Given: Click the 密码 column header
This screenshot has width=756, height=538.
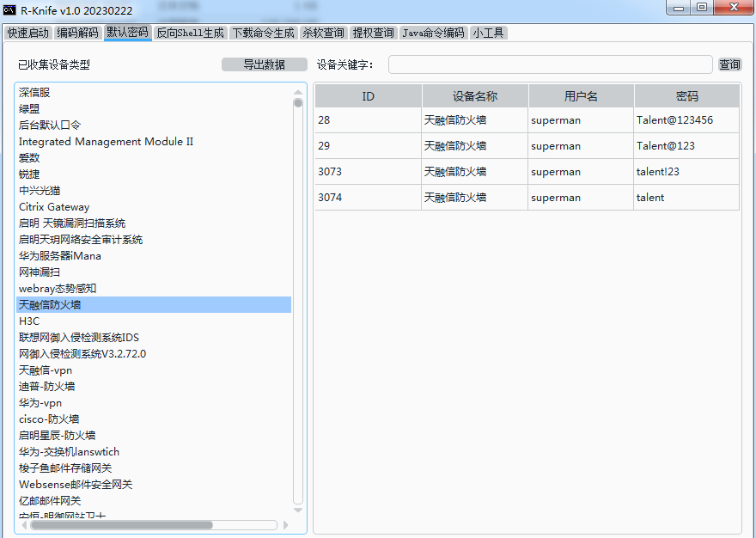Looking at the screenshot, I should (x=687, y=96).
